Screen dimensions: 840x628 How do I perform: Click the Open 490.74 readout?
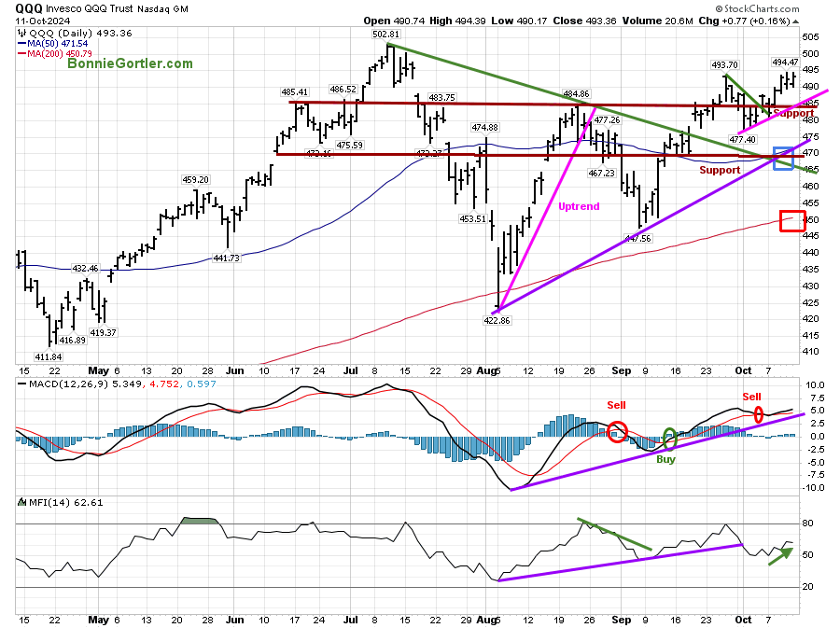click(x=394, y=21)
